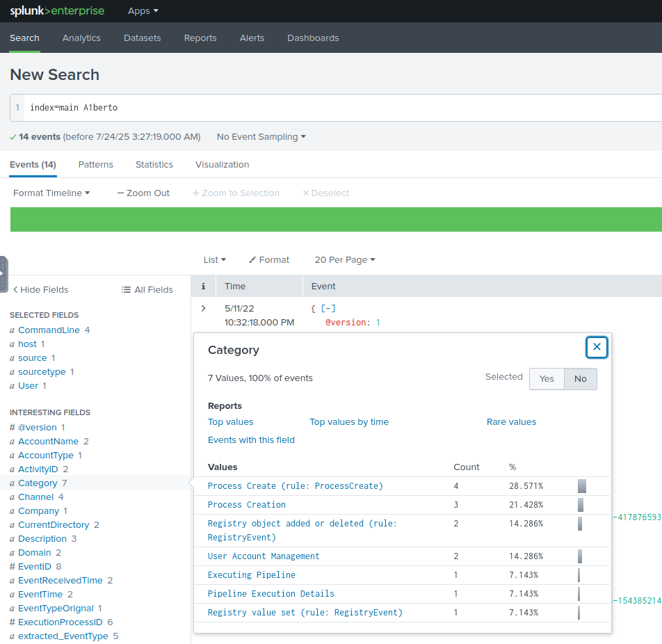
Task: Open Top values by time report
Action: pyautogui.click(x=349, y=422)
